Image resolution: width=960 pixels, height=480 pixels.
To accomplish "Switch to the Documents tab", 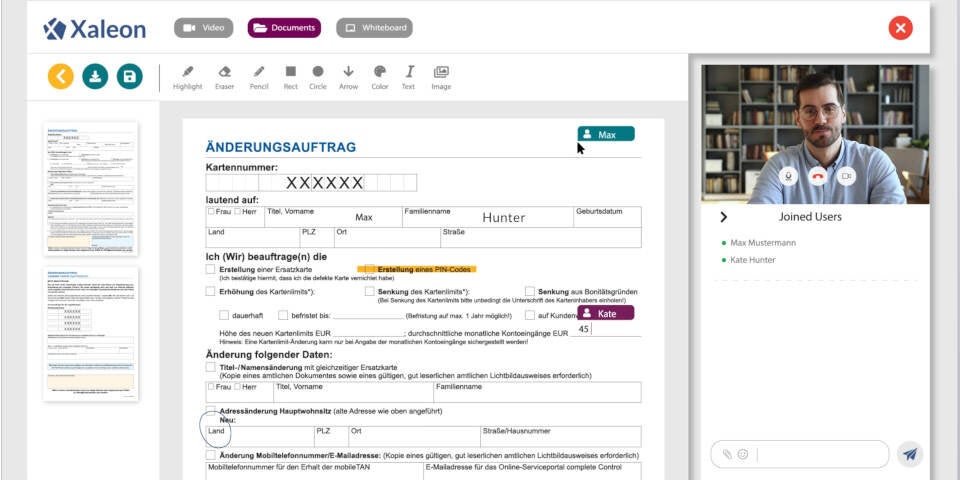I will tap(284, 28).
